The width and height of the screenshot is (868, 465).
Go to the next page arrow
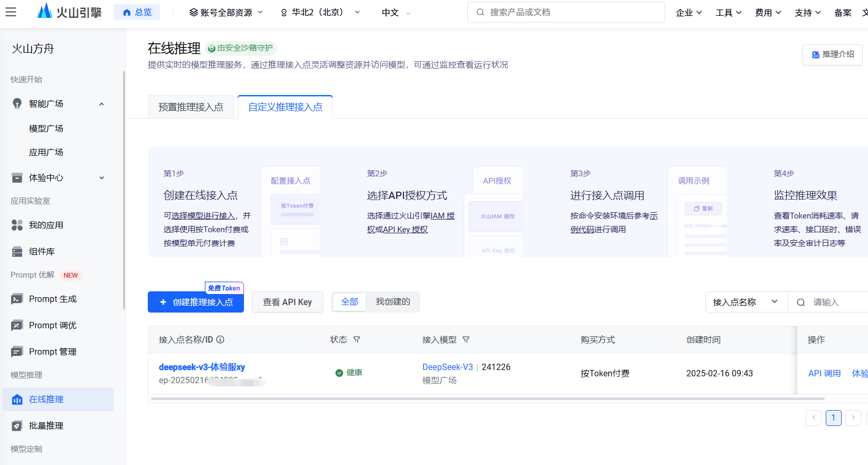coord(853,417)
